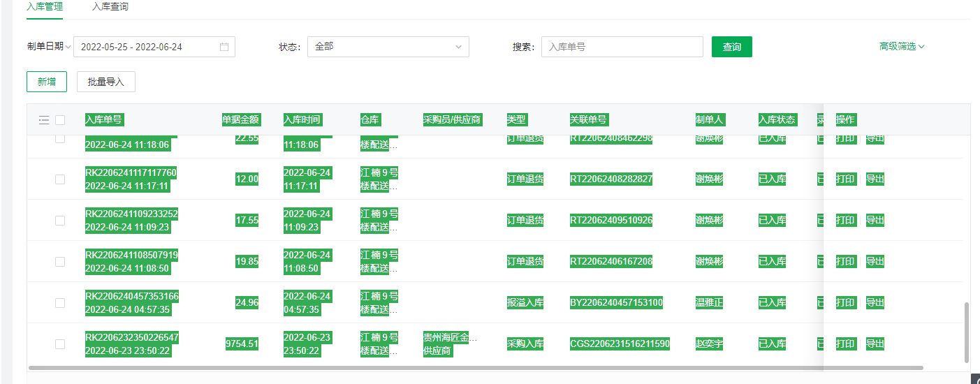Expand the 状态 dropdown showing 全部
This screenshot has height=384, width=980.
click(388, 47)
